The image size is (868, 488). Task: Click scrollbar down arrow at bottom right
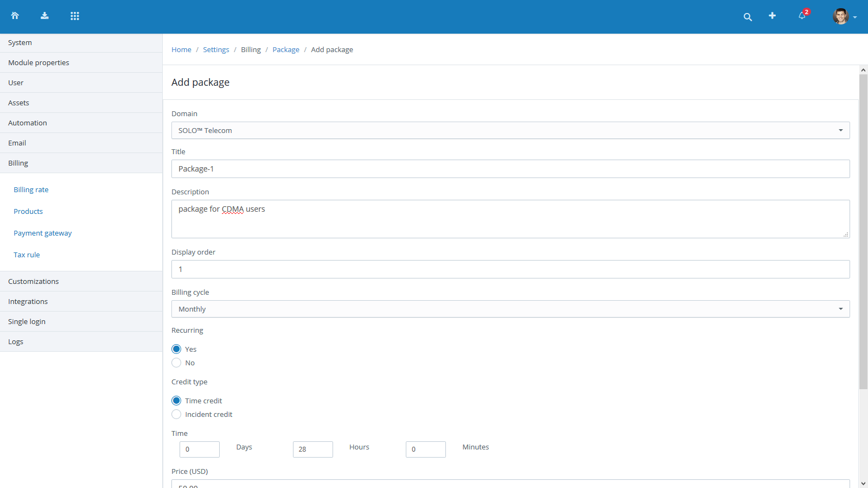click(863, 483)
